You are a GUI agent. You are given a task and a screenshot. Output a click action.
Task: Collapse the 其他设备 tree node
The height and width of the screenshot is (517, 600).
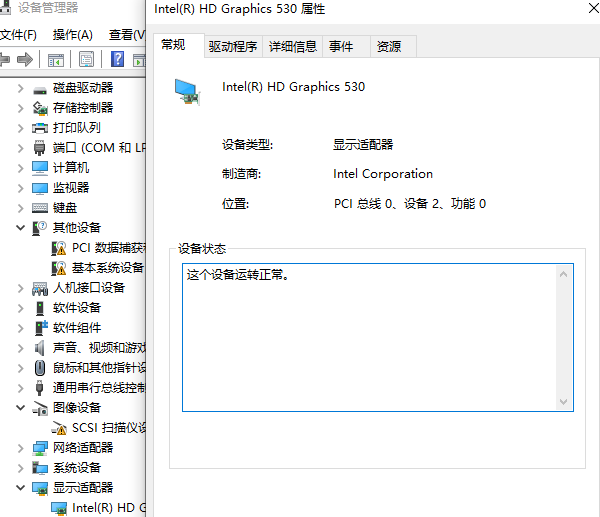coord(20,228)
